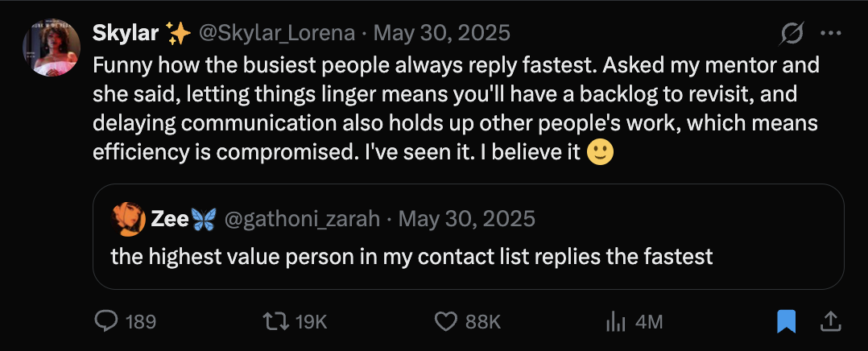Screen dimensions: 868x351
Task: Click the Skylar display name
Action: coord(126,33)
